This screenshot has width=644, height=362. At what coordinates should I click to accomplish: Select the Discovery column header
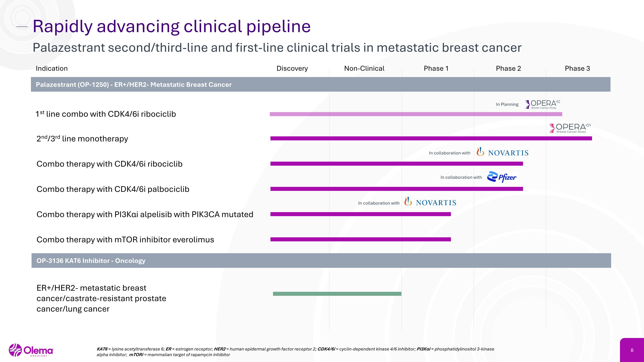pos(292,68)
